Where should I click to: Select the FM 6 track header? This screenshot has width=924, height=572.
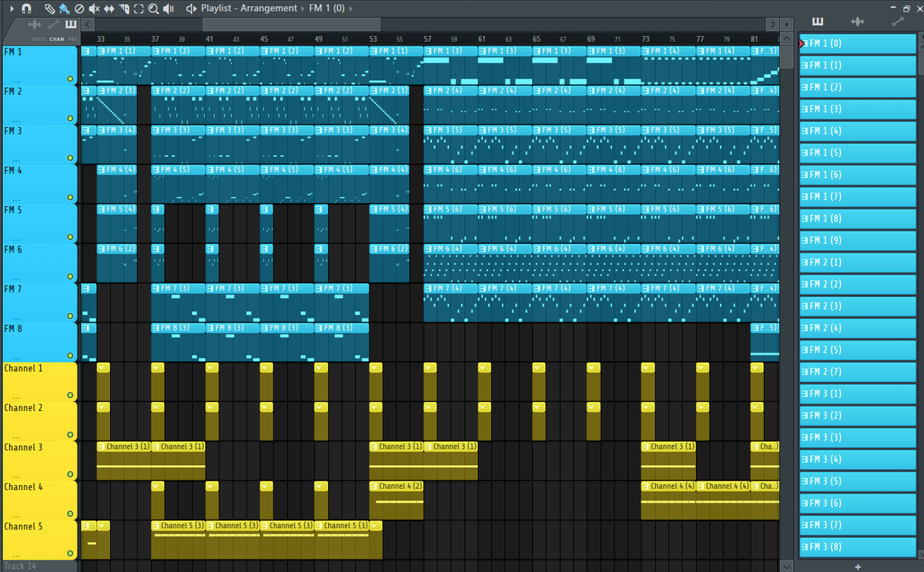pyautogui.click(x=39, y=263)
